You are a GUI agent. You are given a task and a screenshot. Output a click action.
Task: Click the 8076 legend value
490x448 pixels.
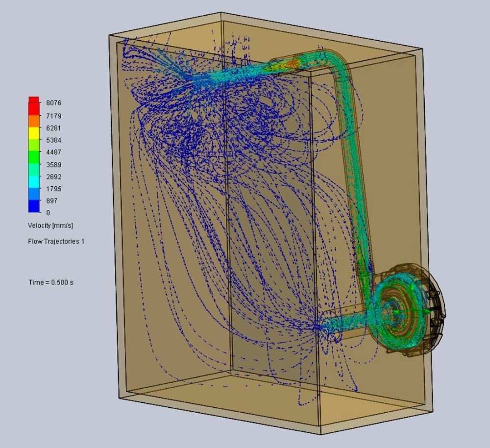pos(54,103)
